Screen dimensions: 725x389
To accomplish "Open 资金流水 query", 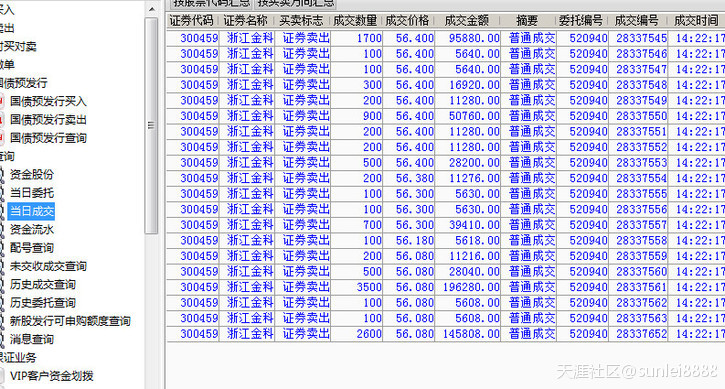I will [32, 229].
